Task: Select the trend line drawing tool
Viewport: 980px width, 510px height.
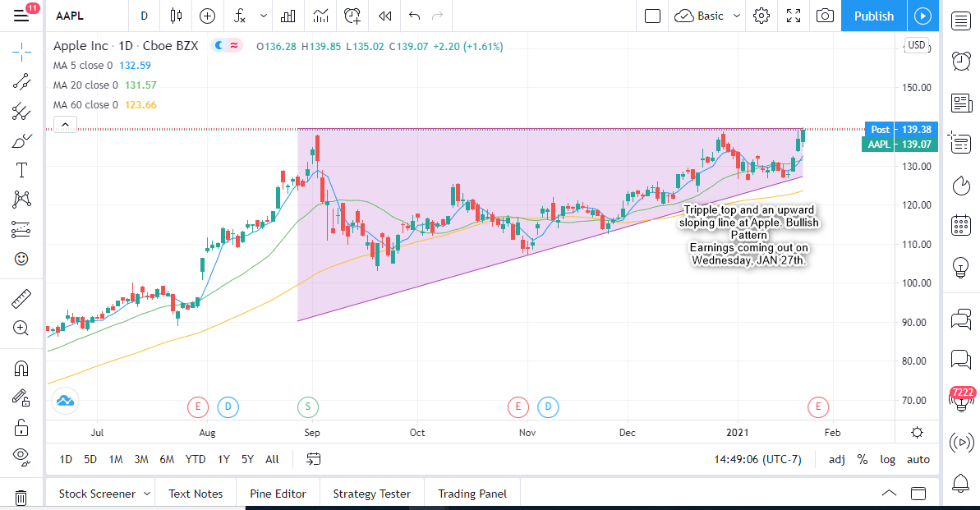Action: tap(21, 82)
